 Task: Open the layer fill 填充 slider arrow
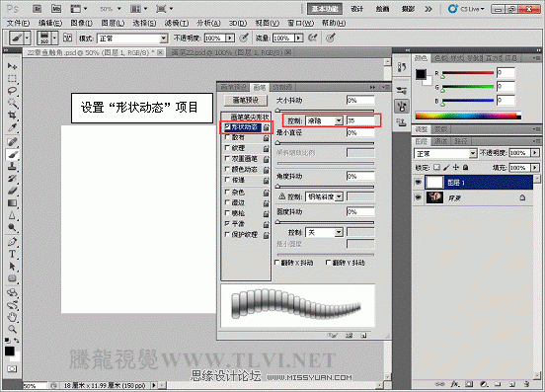click(535, 168)
